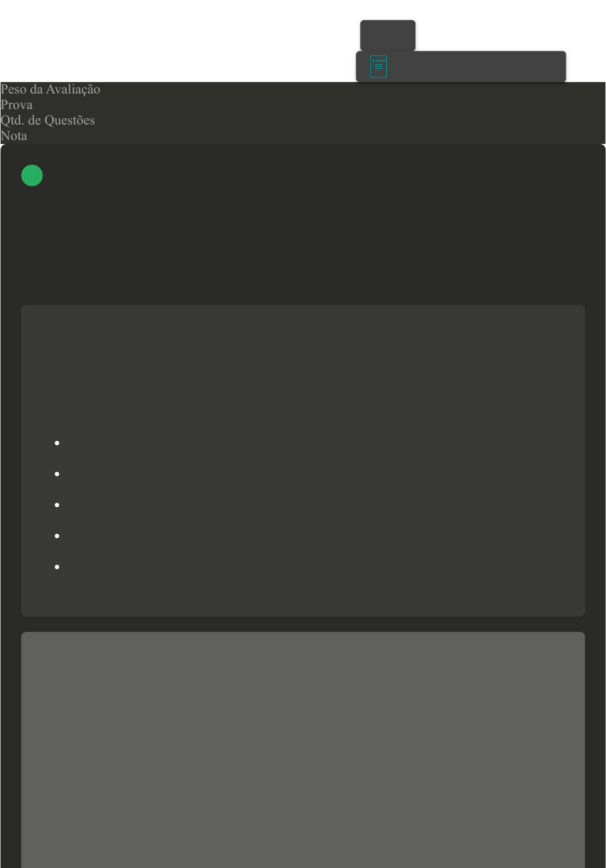Click the green circle indicator

pyautogui.click(x=32, y=176)
